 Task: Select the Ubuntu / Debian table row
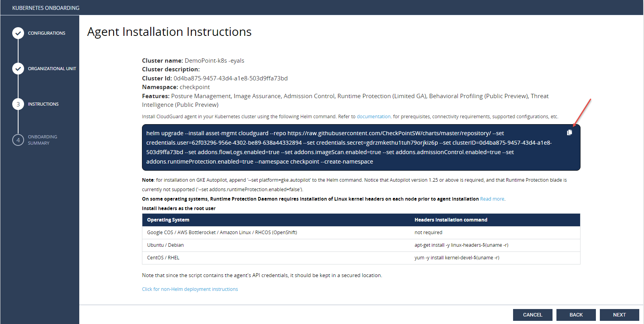pos(360,245)
